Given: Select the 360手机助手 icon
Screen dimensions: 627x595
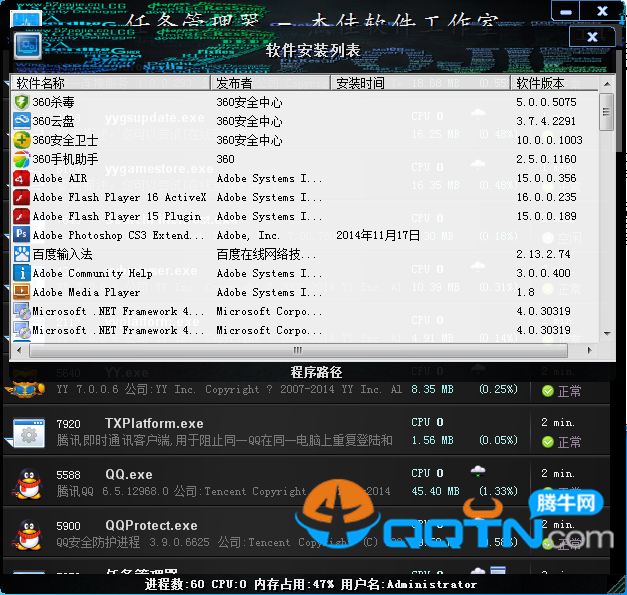Looking at the screenshot, I should pos(22,159).
